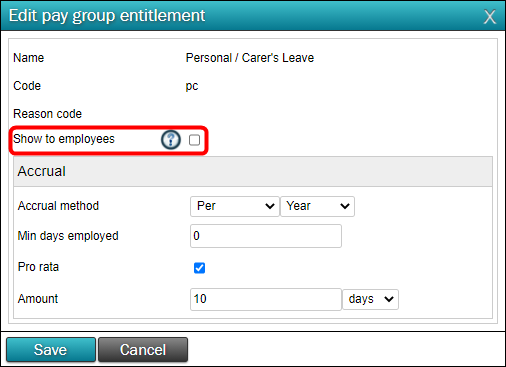The height and width of the screenshot is (367, 506).
Task: Click the Accrual method label
Action: click(x=58, y=206)
